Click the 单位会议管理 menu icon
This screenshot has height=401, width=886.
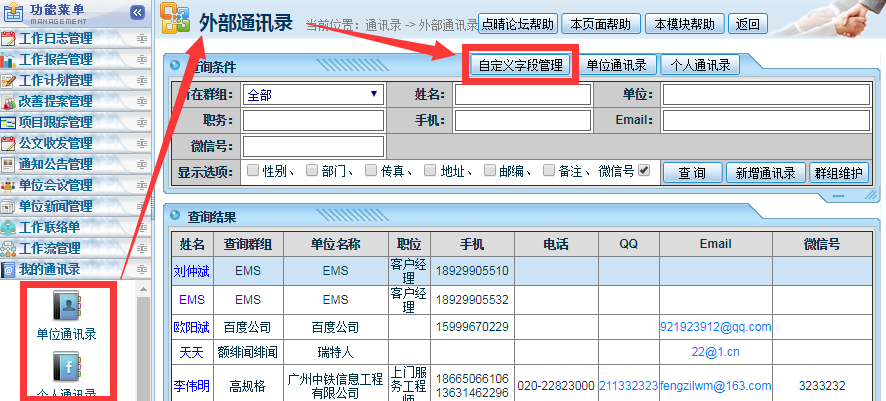point(10,185)
